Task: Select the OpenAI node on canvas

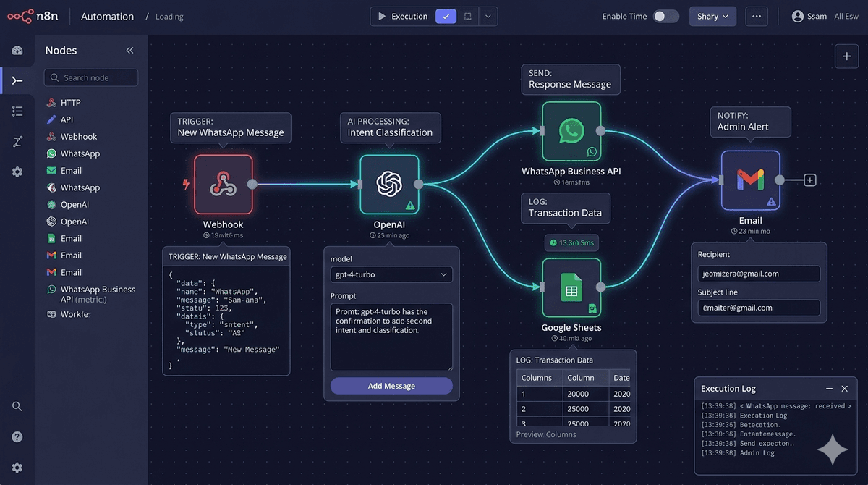Action: point(389,184)
